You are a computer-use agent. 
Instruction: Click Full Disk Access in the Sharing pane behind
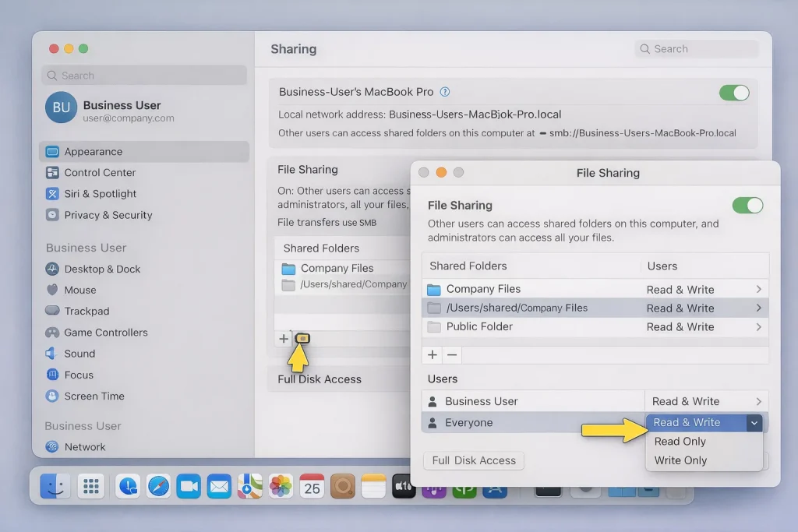(x=320, y=379)
